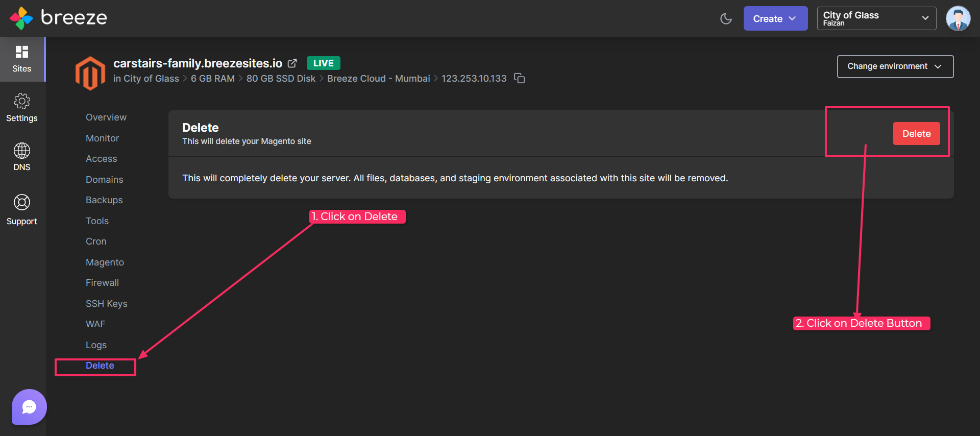
Task: Open site in new tab icon
Action: (292, 63)
